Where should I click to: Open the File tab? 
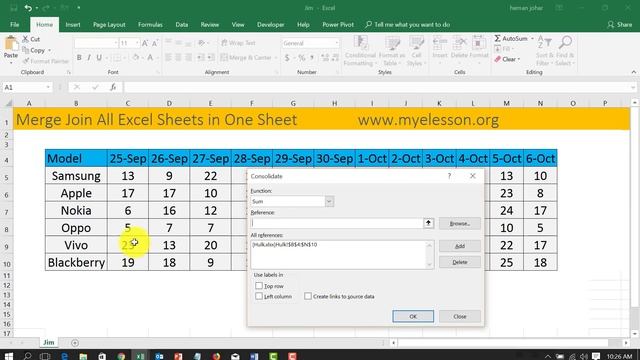point(15,24)
